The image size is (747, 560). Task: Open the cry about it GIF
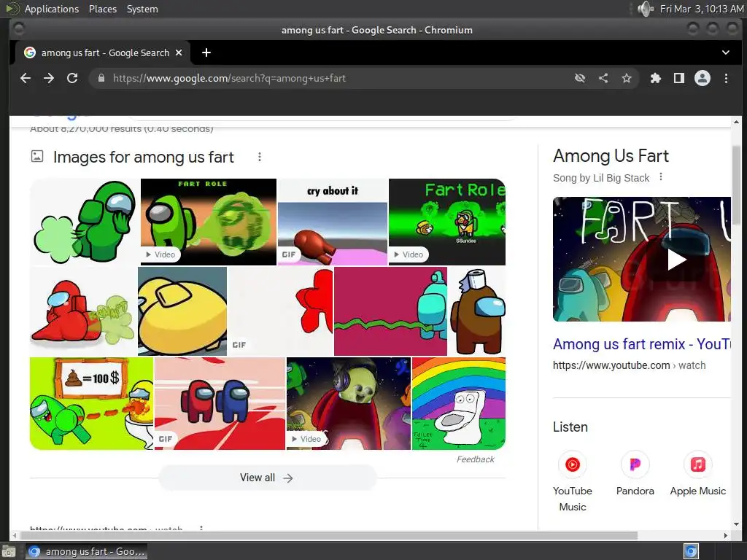point(333,222)
